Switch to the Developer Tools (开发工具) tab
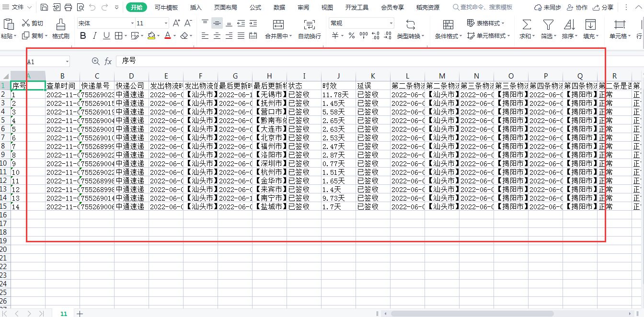Image resolution: width=644 pixels, height=317 pixels. tap(357, 7)
